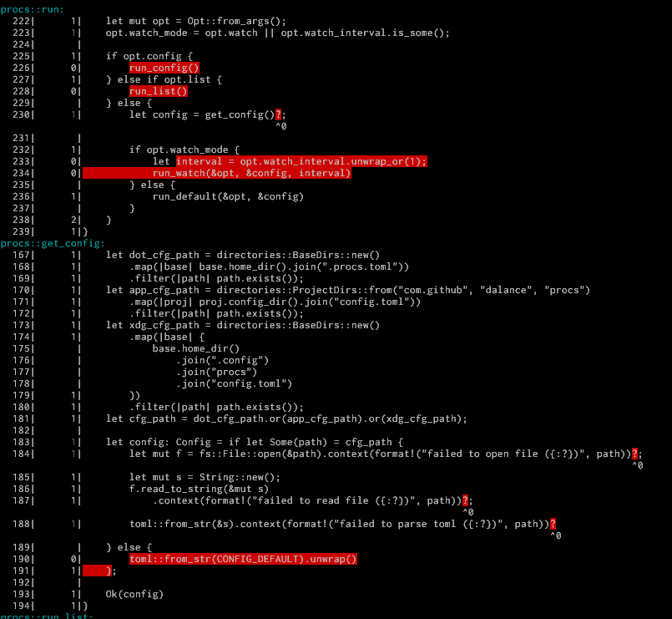The height and width of the screenshot is (619, 672).
Task: Click the ? marker on the failed-to-open-file line
Action: pyautogui.click(x=635, y=453)
